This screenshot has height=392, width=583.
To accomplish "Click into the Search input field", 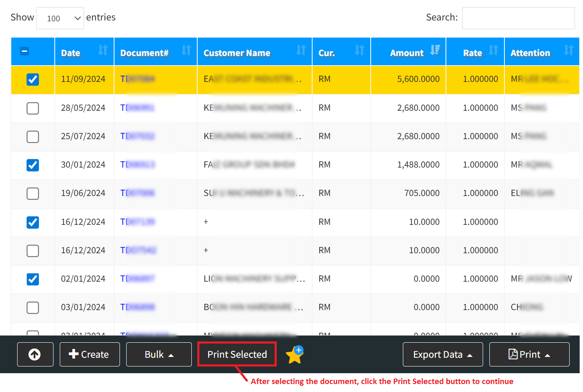I will click(x=518, y=18).
